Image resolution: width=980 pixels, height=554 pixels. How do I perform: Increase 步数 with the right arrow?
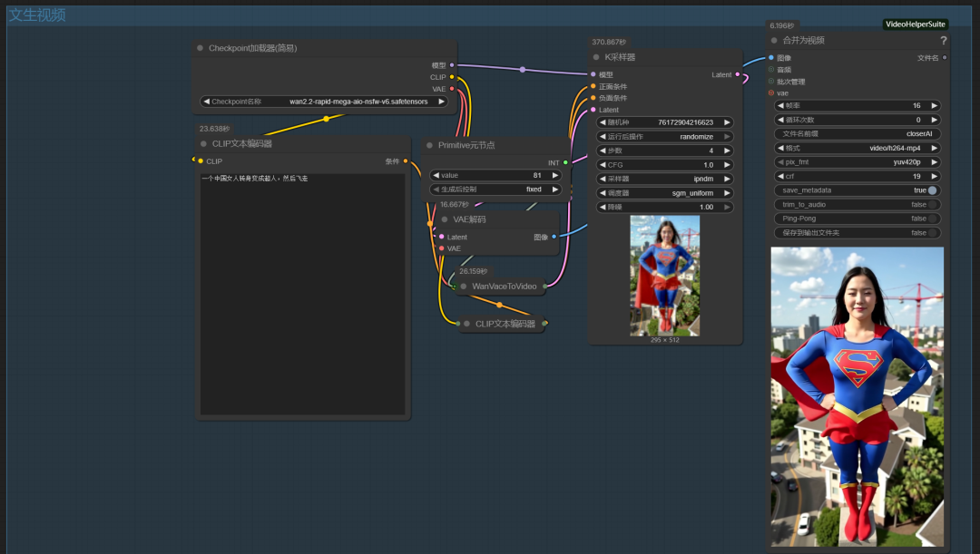[728, 151]
